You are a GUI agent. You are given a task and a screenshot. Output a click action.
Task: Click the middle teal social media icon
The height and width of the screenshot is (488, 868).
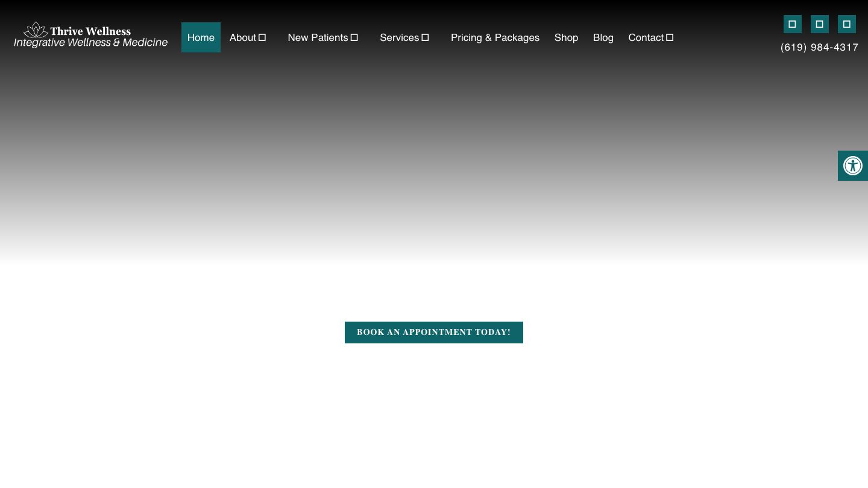click(819, 24)
